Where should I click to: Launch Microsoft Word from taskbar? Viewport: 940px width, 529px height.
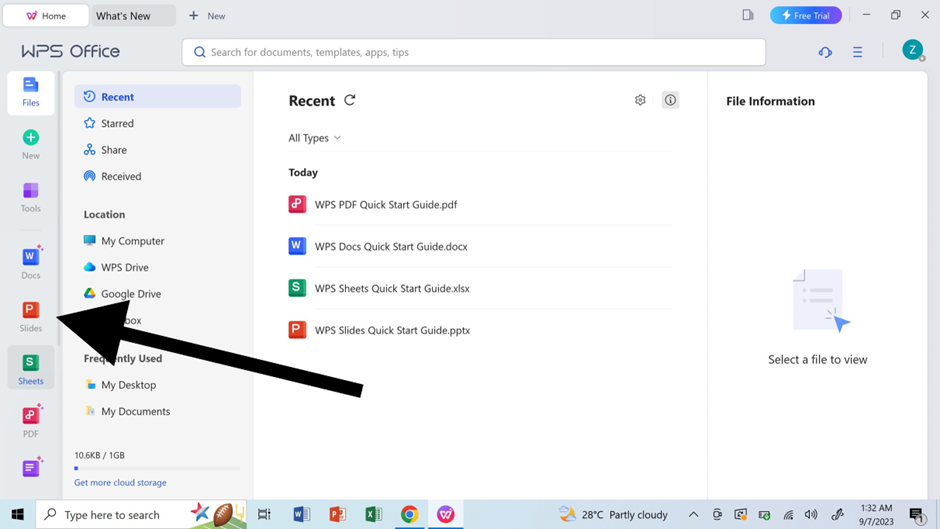[x=302, y=515]
